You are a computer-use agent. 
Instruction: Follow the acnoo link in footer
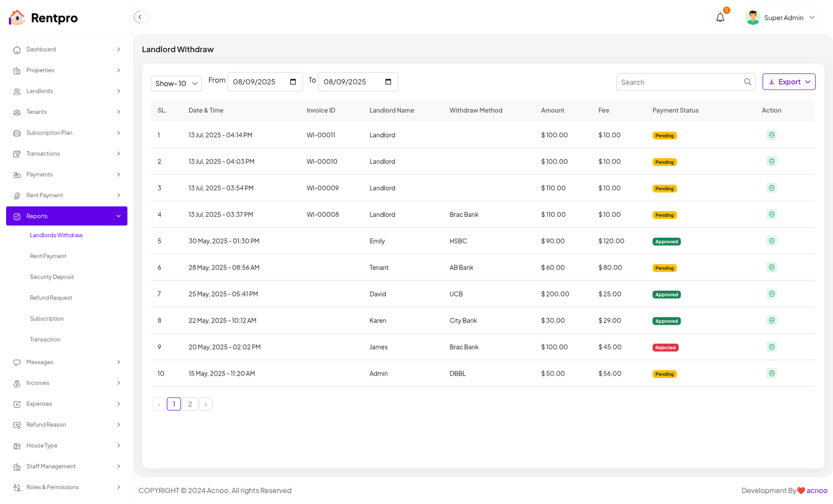coord(816,490)
